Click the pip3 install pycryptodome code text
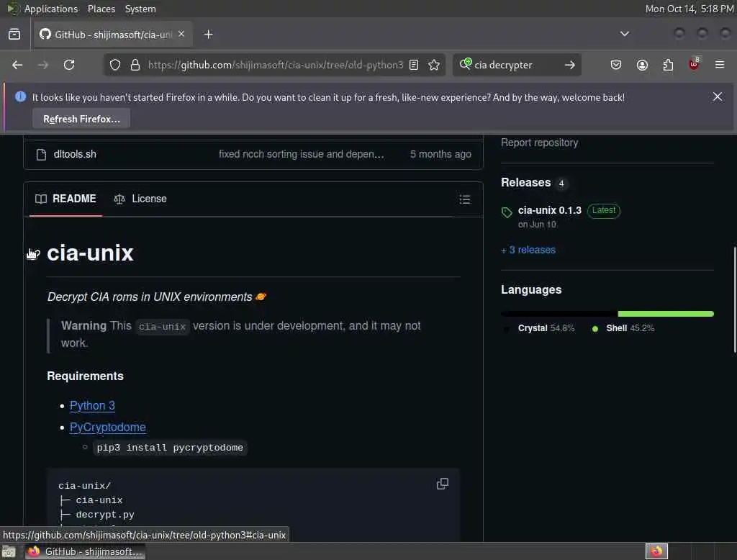 [x=170, y=448]
